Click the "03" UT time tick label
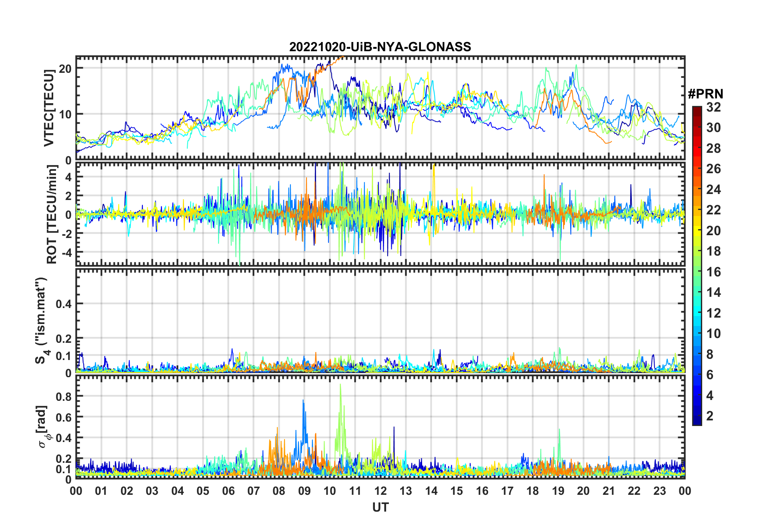The height and width of the screenshot is (532, 761). tap(152, 491)
